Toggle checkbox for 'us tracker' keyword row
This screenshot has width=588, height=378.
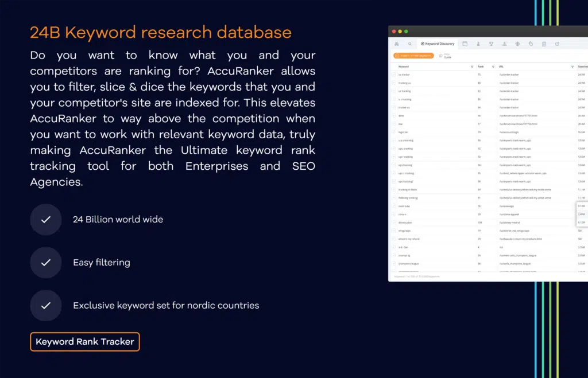pyautogui.click(x=394, y=75)
